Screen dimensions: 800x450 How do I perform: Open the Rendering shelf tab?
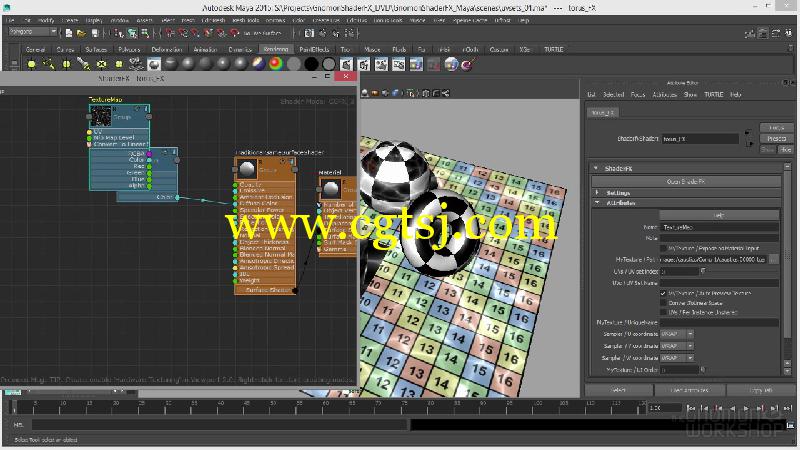pyautogui.click(x=276, y=49)
